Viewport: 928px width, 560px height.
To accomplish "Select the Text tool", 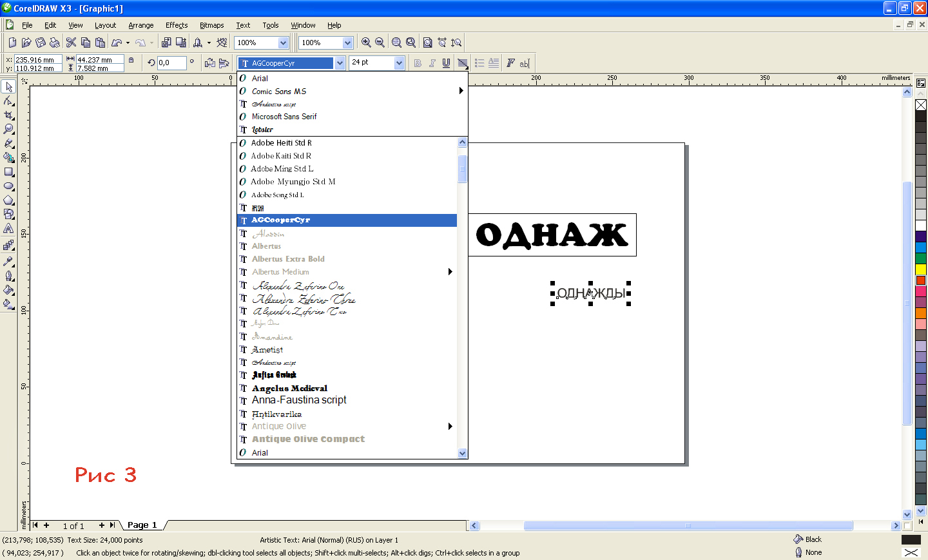I will (x=8, y=228).
